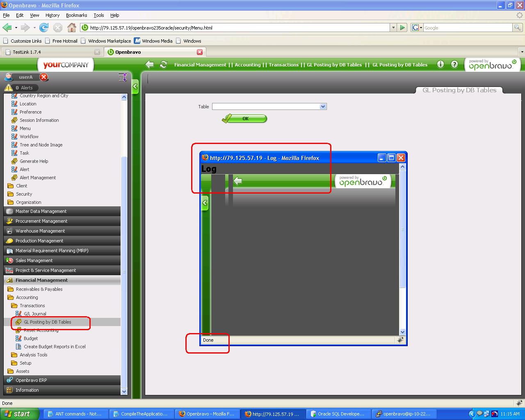Click the URL address field

coord(240,27)
